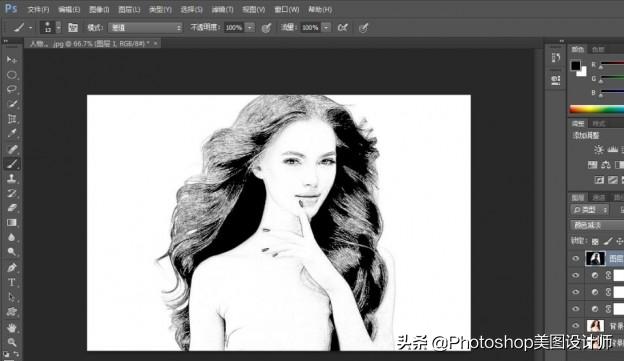This screenshot has height=361, width=624.
Task: Open the Window menu
Action: coord(287,10)
